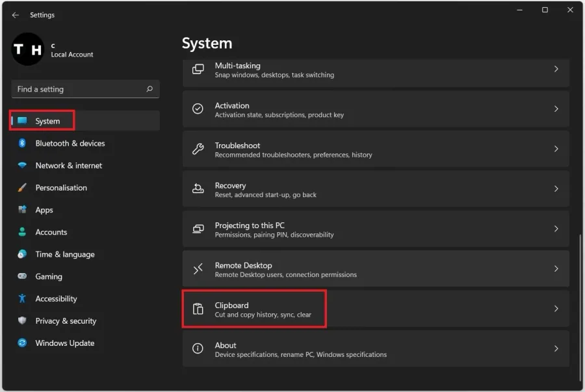Viewport: 585px width, 392px height.
Task: Click the Multi-tasking windows icon
Action: click(198, 69)
